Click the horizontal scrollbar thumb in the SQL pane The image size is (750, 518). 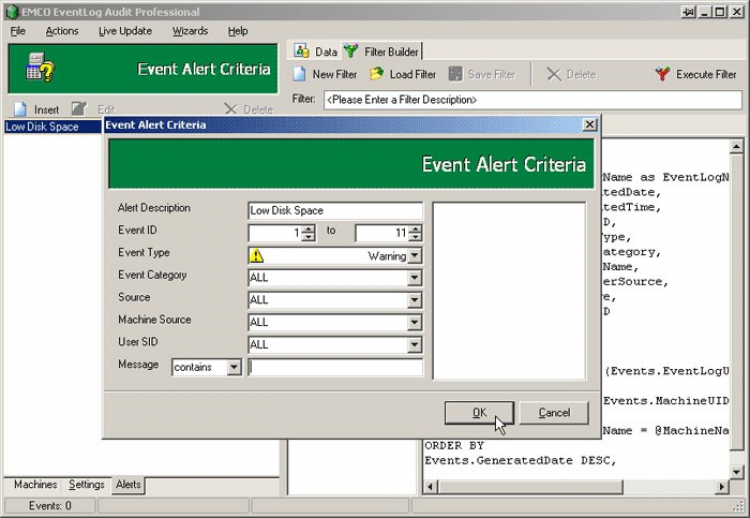tap(530, 487)
